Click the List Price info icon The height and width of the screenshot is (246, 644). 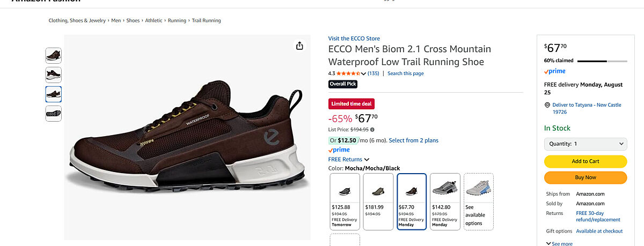click(372, 130)
